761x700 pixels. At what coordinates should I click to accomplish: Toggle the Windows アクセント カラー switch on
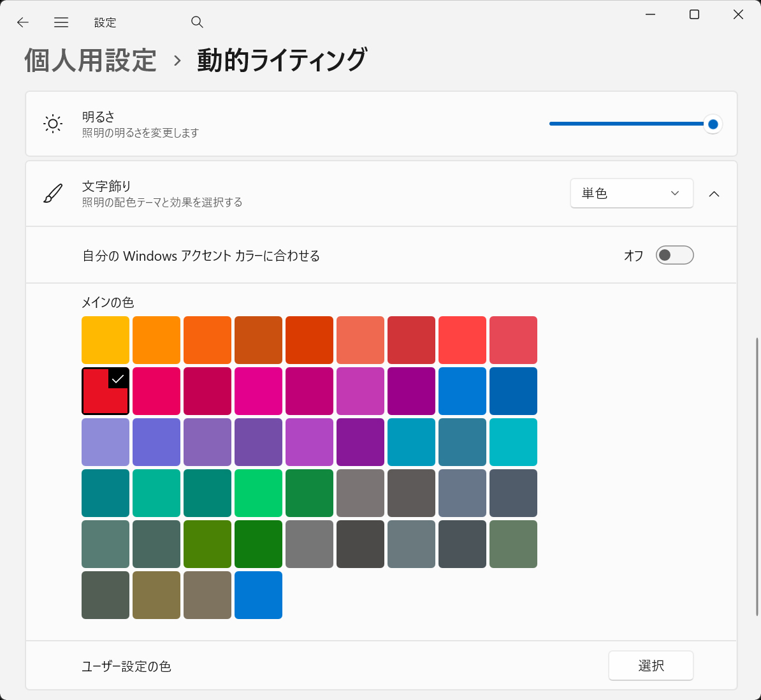tap(674, 255)
